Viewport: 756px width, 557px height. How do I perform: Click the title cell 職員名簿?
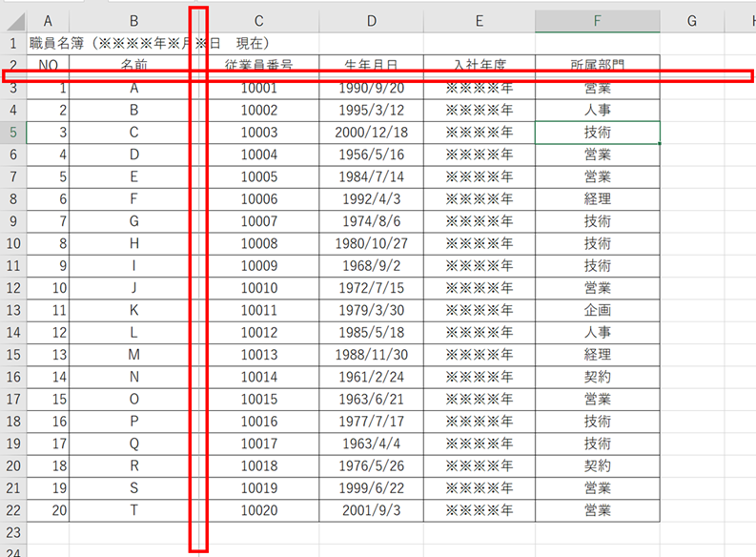(57, 43)
